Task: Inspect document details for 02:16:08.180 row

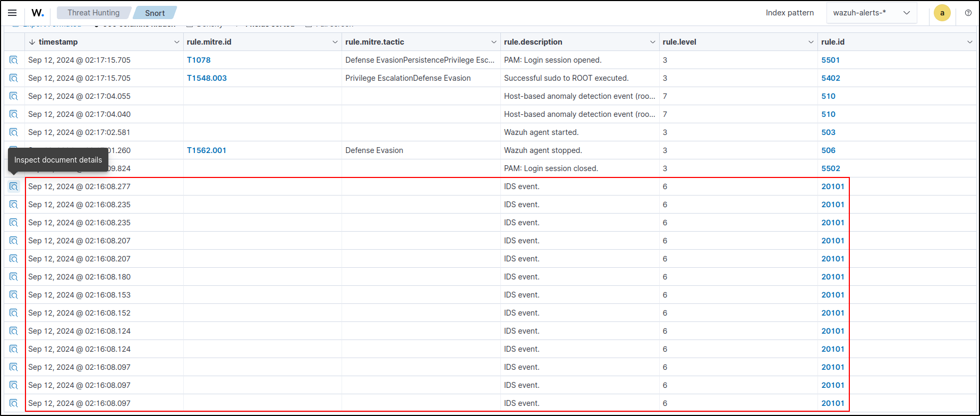Action: point(14,277)
